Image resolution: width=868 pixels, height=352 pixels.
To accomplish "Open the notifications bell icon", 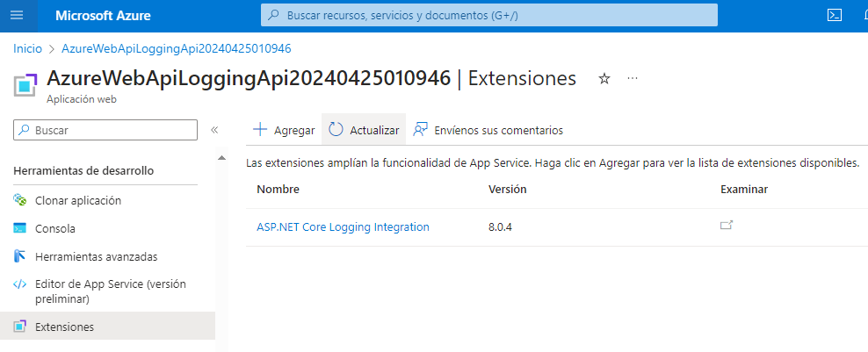I will click(x=865, y=16).
